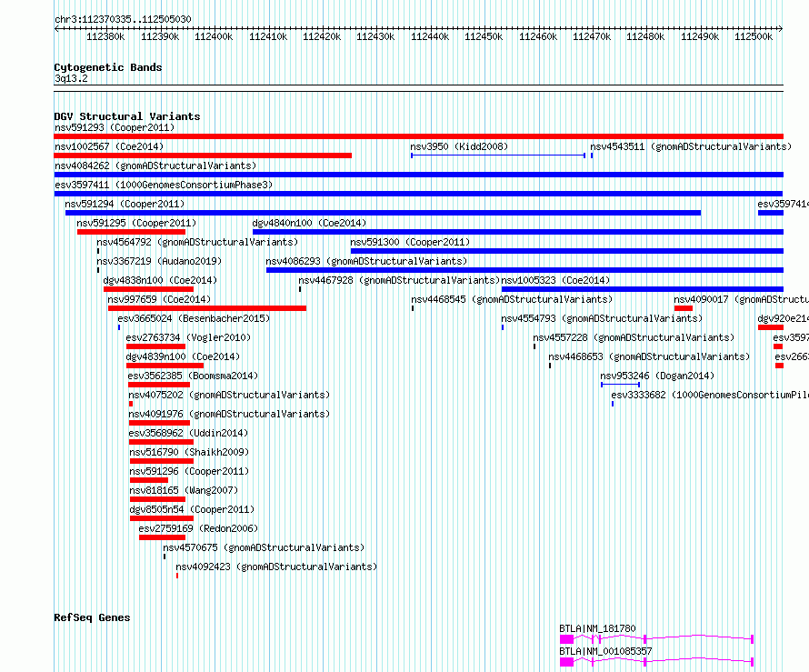Select the nsv4467928 gnomAD variant label
This screenshot has width=809, height=672.
399,280
